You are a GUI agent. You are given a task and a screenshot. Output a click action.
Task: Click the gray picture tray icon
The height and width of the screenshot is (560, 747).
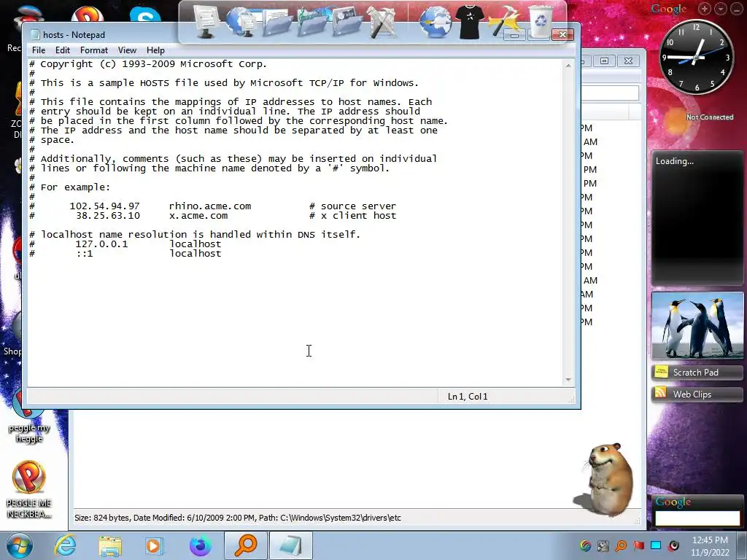coord(603,545)
